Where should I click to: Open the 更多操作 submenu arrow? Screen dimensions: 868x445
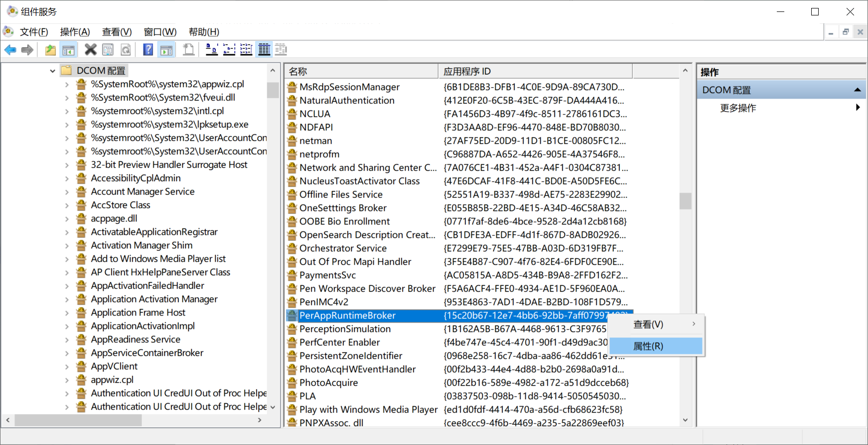(858, 108)
